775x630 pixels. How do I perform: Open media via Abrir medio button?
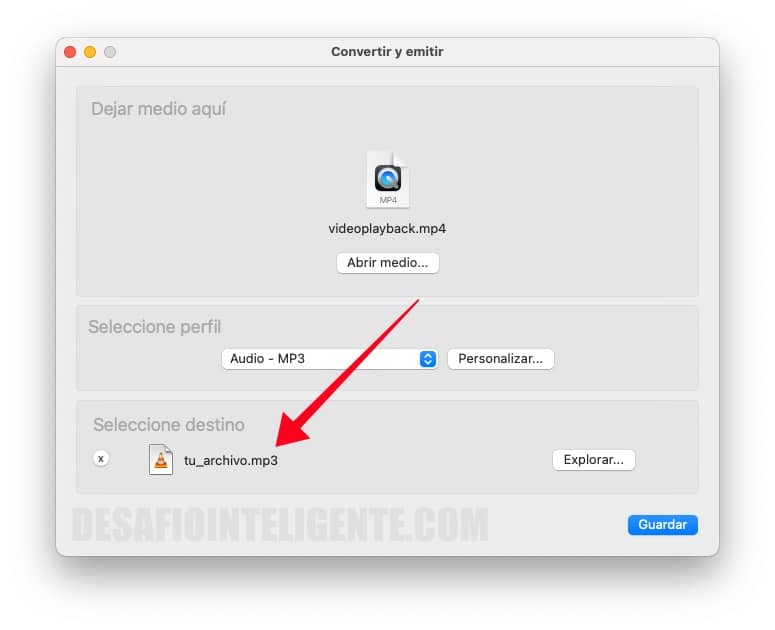[x=388, y=263]
